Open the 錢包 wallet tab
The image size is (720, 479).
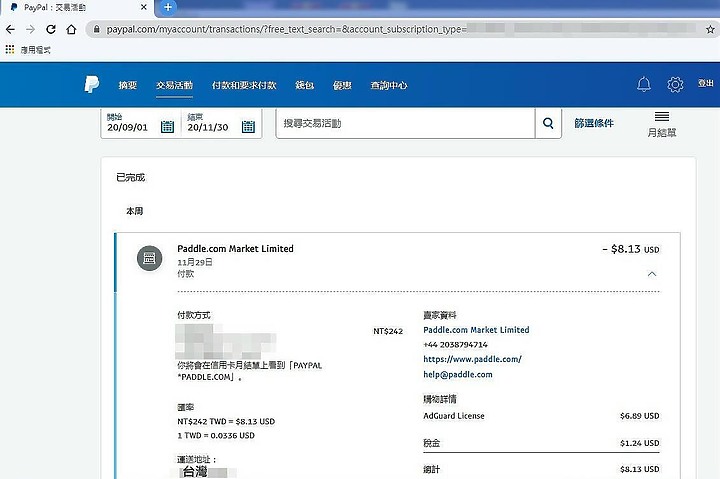tap(304, 85)
